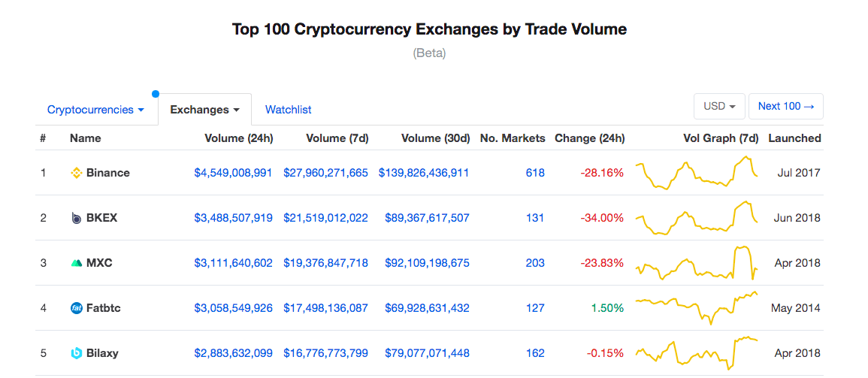Viewport: 868px width, 378px height.
Task: Switch to the Watchlist tab
Action: click(x=288, y=110)
